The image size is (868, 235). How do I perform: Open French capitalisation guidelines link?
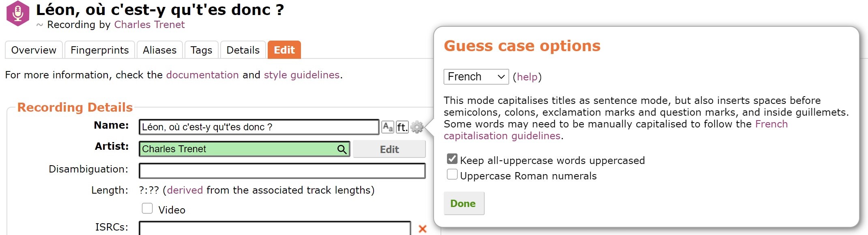pos(616,130)
